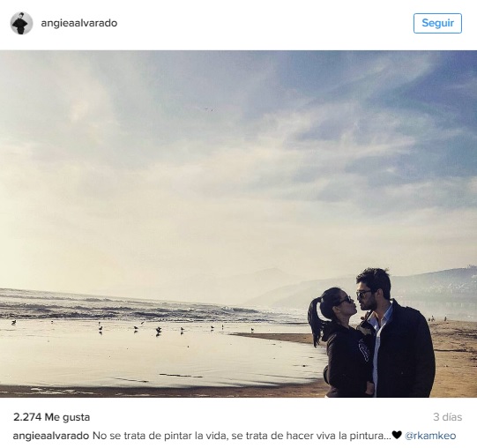Open angieaalvarado's profile avatar picture
477x448 pixels.
(x=21, y=24)
